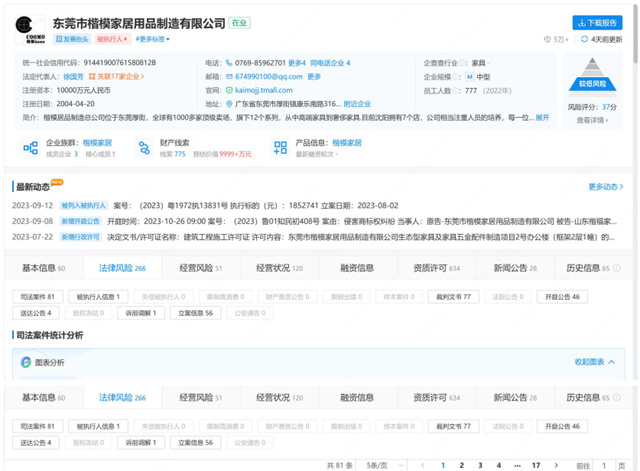Click the 企业族群 hierarchy icon
This screenshot has width=640, height=471.
pos(31,148)
